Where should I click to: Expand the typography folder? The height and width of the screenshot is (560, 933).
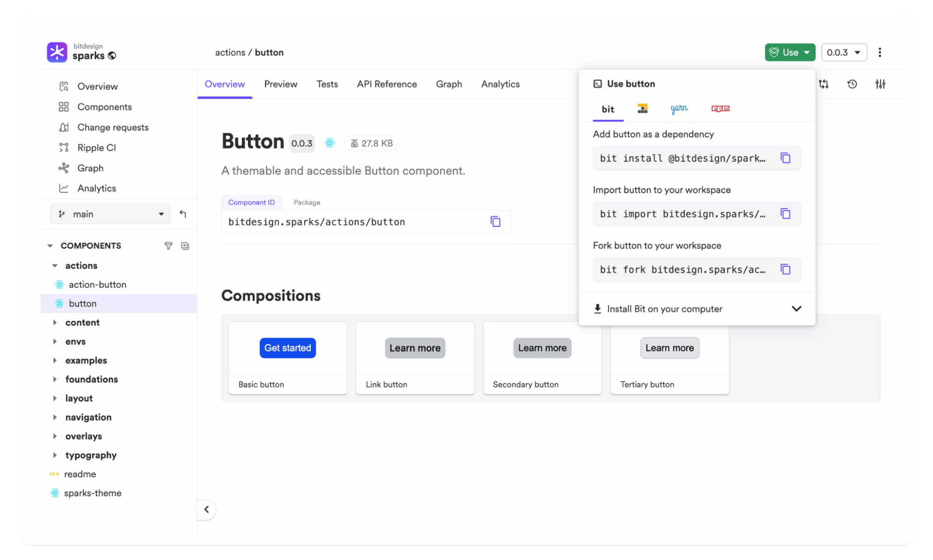55,455
